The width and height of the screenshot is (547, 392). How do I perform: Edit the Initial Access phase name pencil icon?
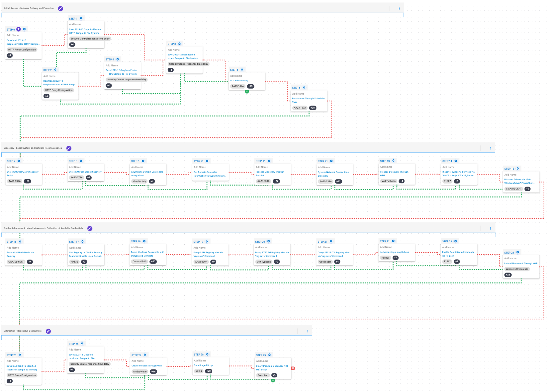point(60,9)
